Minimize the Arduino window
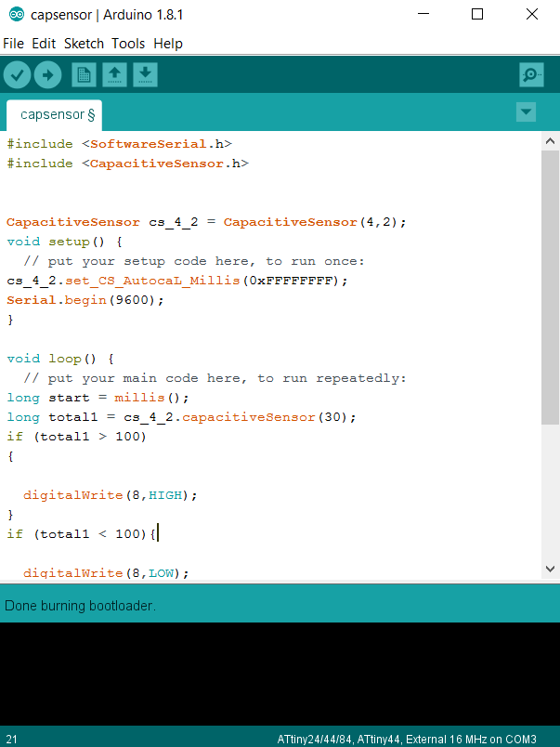The width and height of the screenshot is (560, 747). [423, 14]
